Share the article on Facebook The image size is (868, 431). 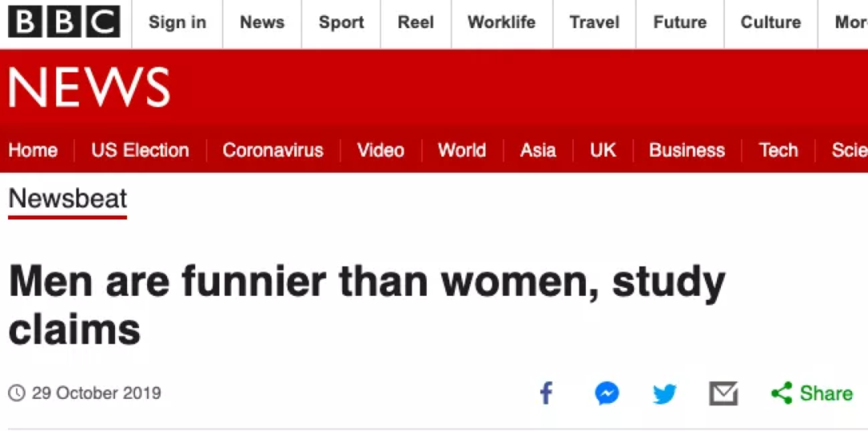click(547, 393)
